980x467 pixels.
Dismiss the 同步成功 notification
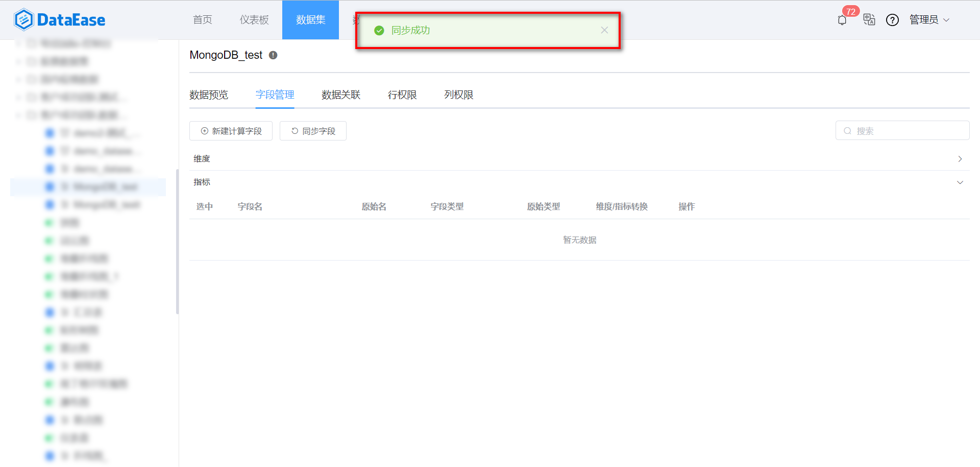coord(604,30)
